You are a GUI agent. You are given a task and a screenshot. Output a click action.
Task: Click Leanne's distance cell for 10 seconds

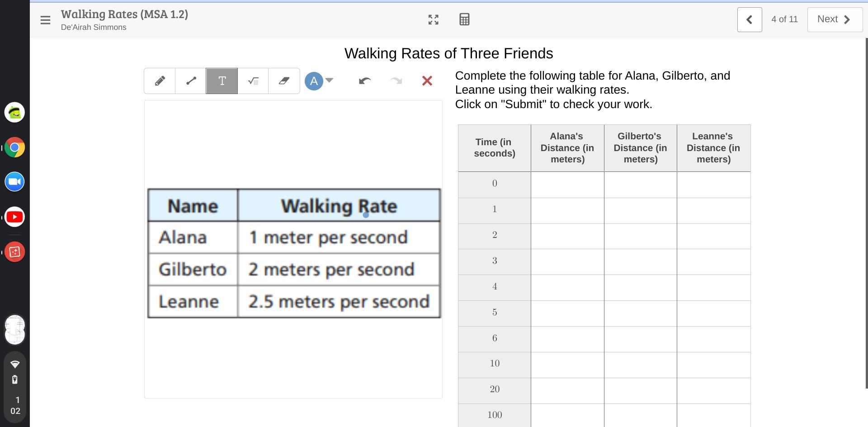coord(713,365)
